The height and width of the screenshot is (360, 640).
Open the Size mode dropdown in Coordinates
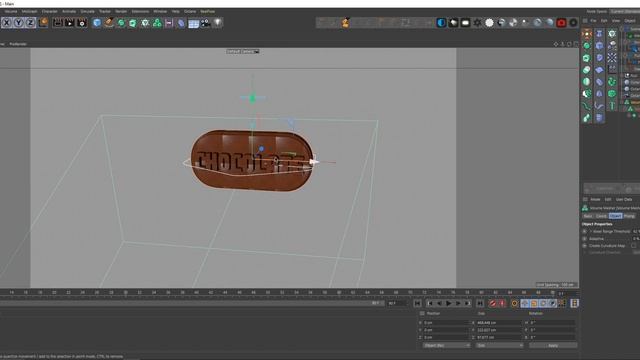(499, 345)
